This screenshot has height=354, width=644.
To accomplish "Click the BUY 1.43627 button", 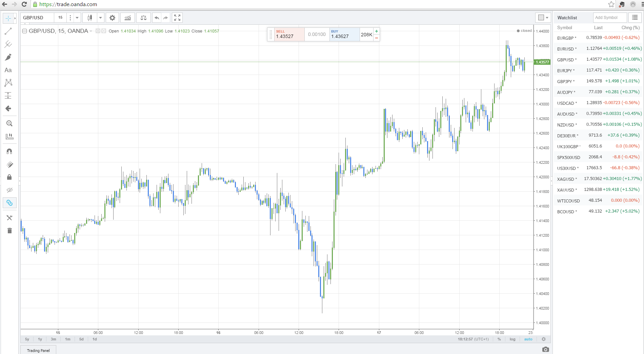I will click(344, 34).
